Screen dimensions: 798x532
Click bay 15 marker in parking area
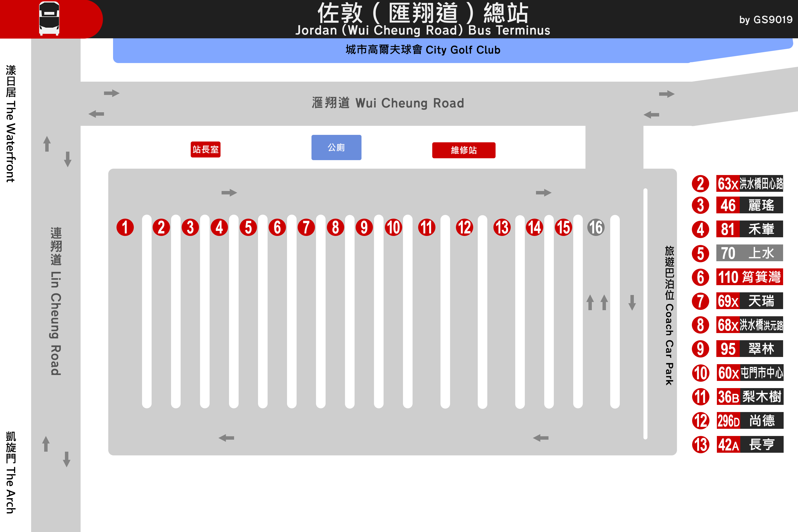[x=564, y=227]
